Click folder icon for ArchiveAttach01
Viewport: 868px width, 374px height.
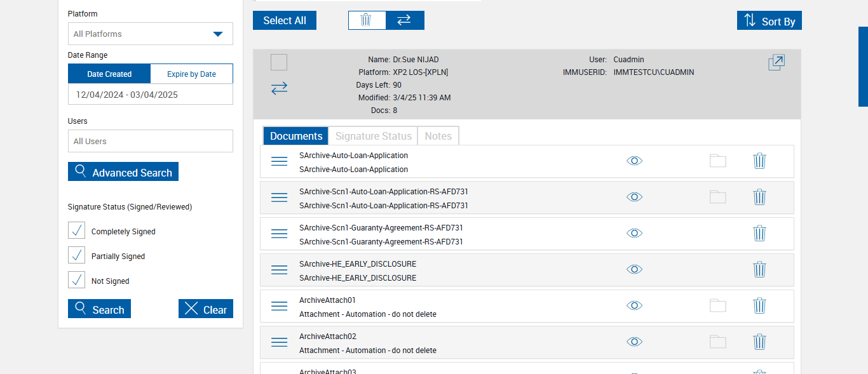(718, 305)
